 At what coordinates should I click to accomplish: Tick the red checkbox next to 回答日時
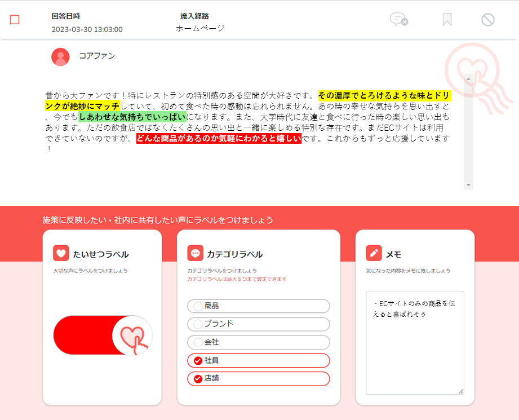click(x=15, y=20)
